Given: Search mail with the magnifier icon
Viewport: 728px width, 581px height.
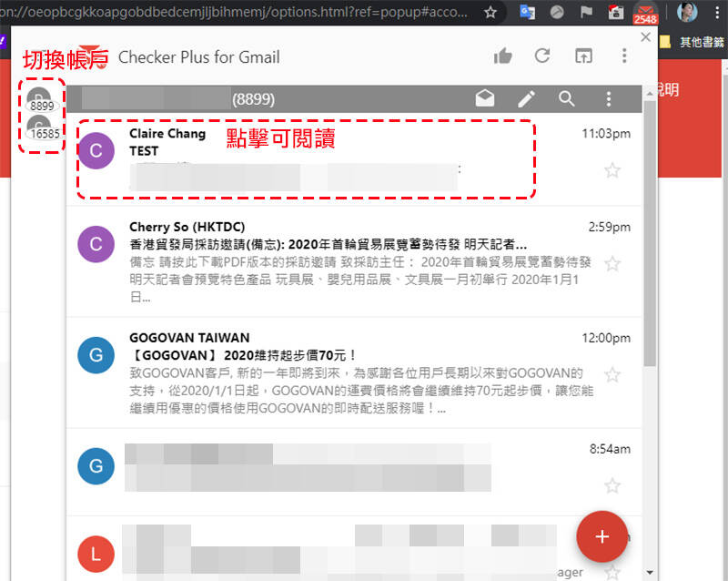Looking at the screenshot, I should 566,98.
